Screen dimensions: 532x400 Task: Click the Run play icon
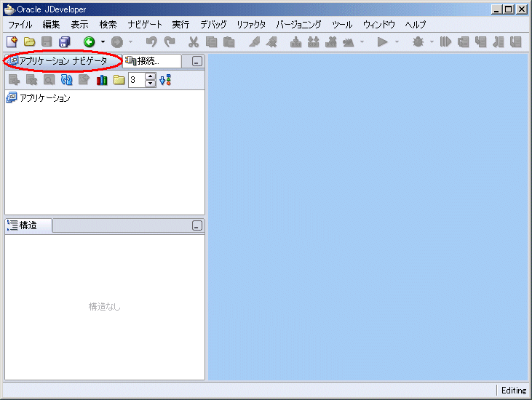point(382,42)
